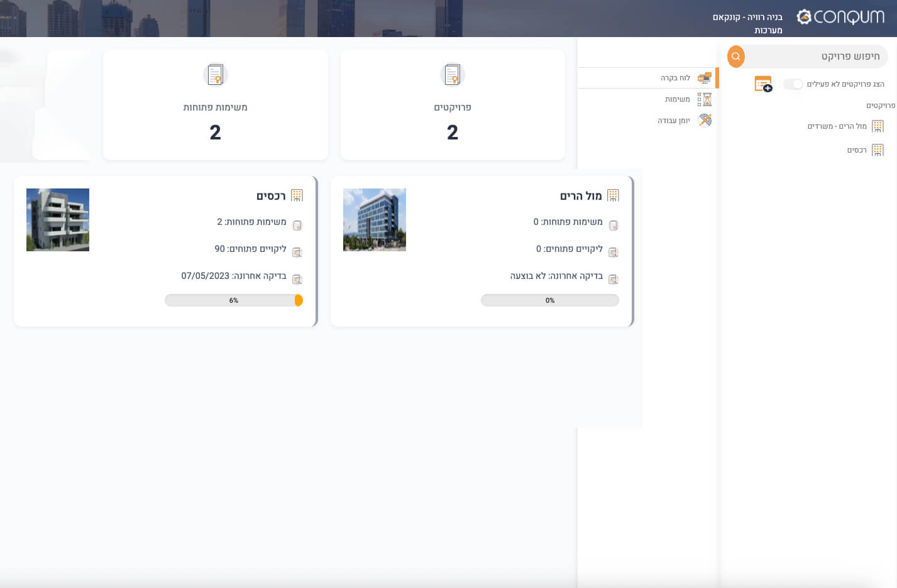This screenshot has height=588, width=897.
Task: Select מול הרים - משרדים in project list
Action: pyautogui.click(x=837, y=126)
